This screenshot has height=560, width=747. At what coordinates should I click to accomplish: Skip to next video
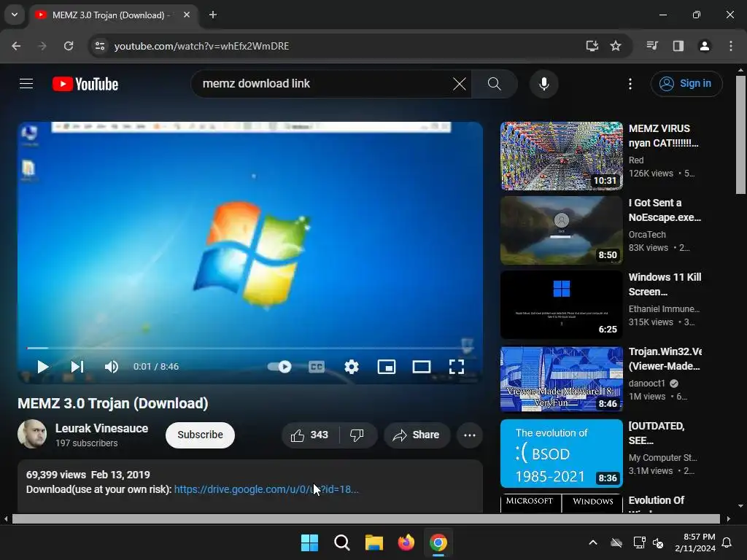pos(77,367)
